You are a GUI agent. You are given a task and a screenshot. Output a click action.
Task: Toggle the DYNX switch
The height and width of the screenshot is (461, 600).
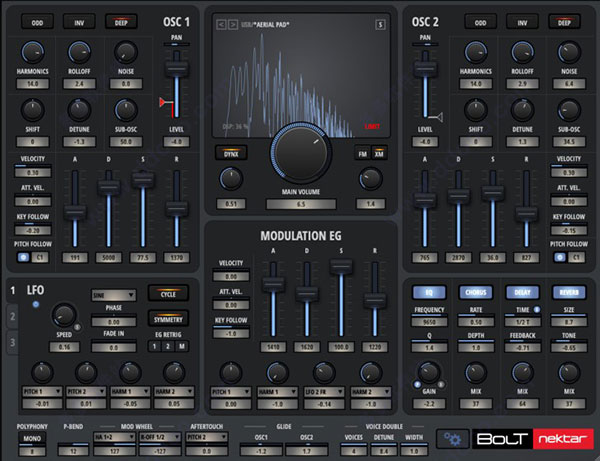point(231,154)
